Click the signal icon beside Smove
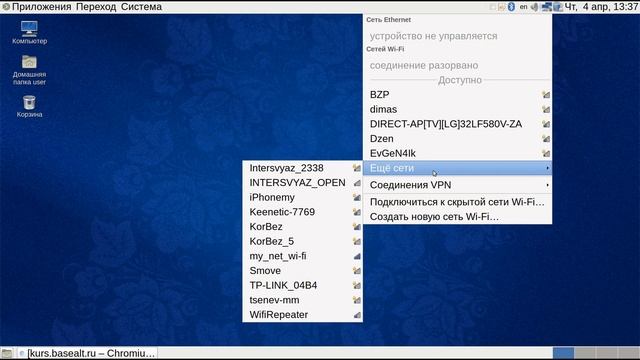 pyautogui.click(x=357, y=271)
